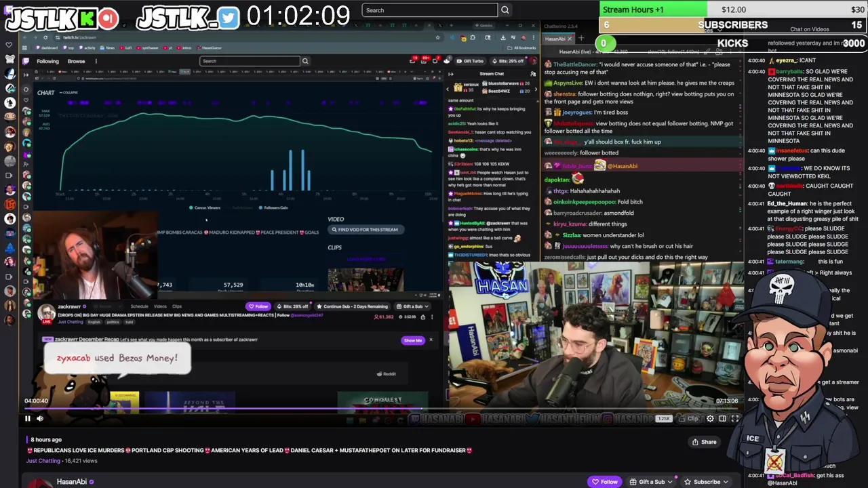The height and width of the screenshot is (488, 868).
Task: Mute the video with the volume icon
Action: click(40, 419)
